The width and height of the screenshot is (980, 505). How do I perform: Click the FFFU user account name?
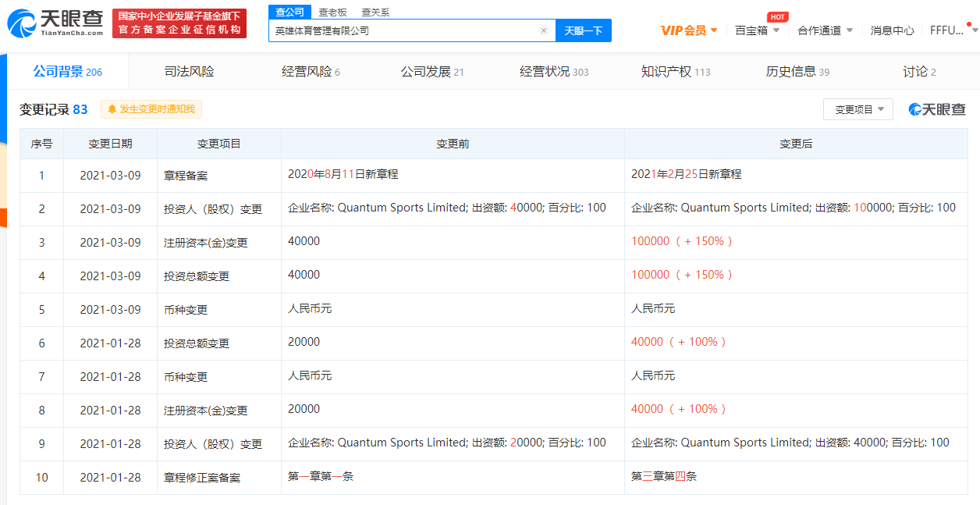pos(946,30)
